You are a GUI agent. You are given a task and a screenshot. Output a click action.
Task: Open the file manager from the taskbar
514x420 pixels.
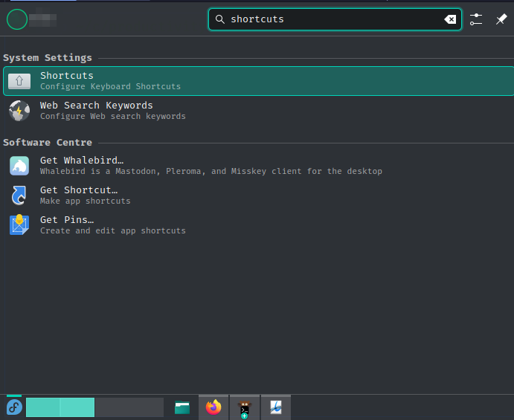point(182,407)
